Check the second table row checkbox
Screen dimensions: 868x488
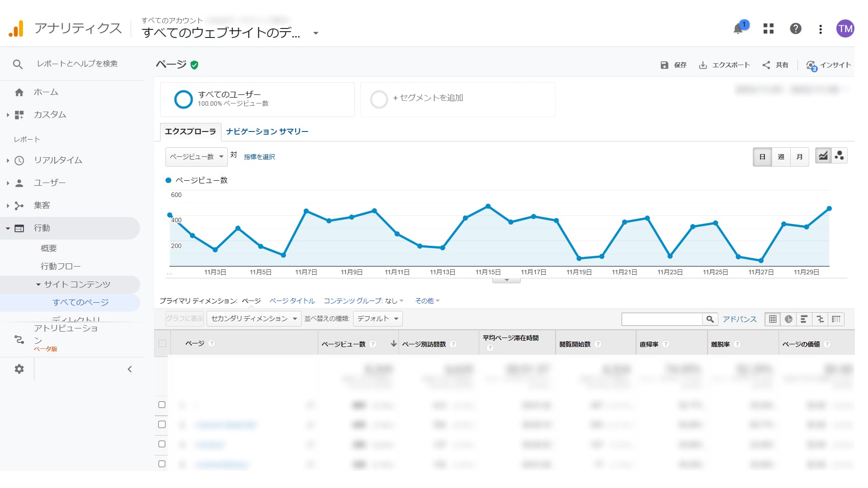tap(162, 424)
